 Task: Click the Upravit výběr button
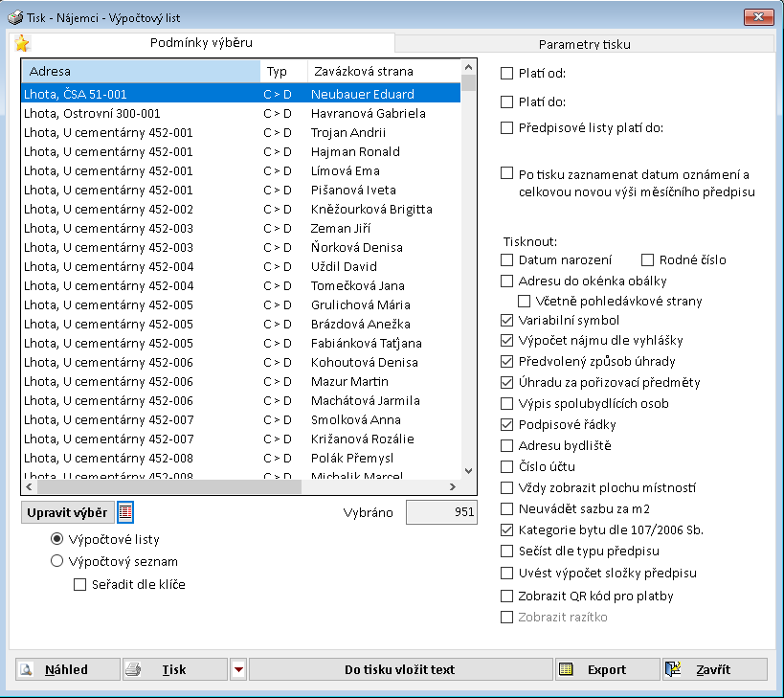66,512
